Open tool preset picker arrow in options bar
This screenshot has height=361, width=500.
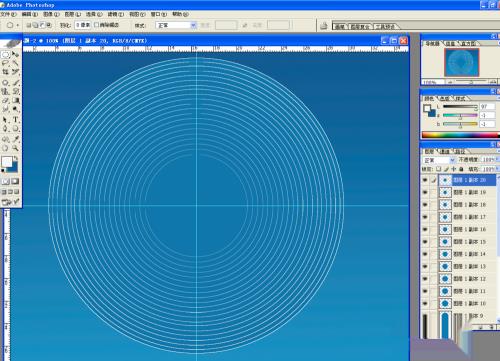pos(18,25)
